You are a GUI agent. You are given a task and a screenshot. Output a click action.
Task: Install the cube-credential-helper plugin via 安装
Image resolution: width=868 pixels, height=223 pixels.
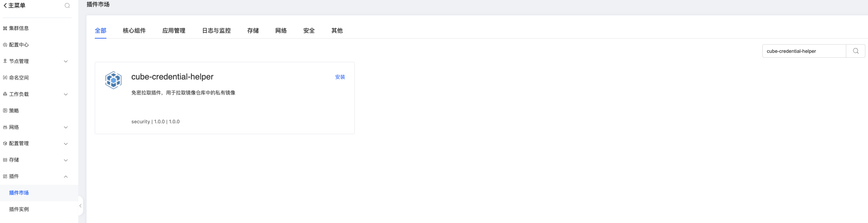click(x=340, y=77)
